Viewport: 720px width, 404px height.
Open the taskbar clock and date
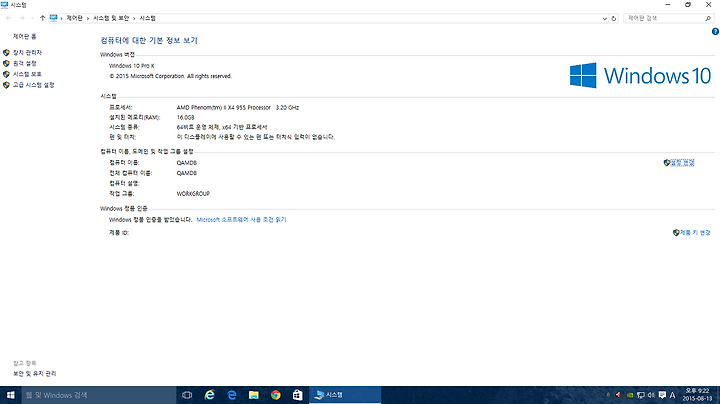[x=697, y=395]
